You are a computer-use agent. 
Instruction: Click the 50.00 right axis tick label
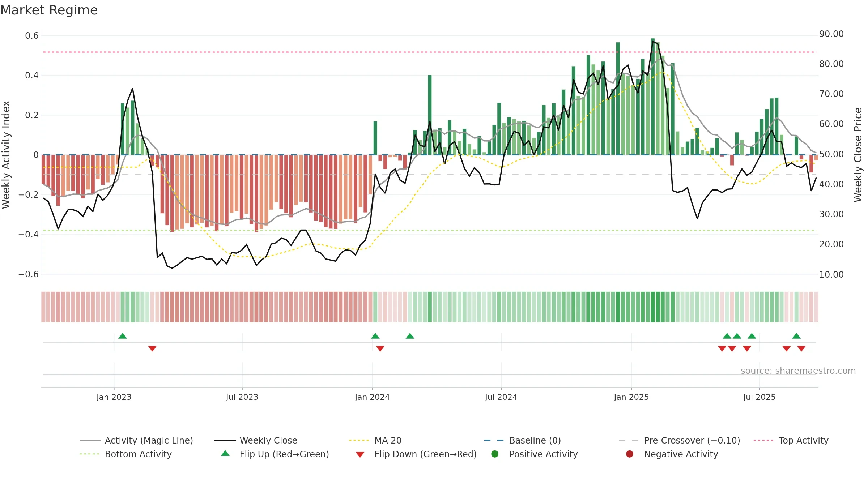tap(831, 154)
